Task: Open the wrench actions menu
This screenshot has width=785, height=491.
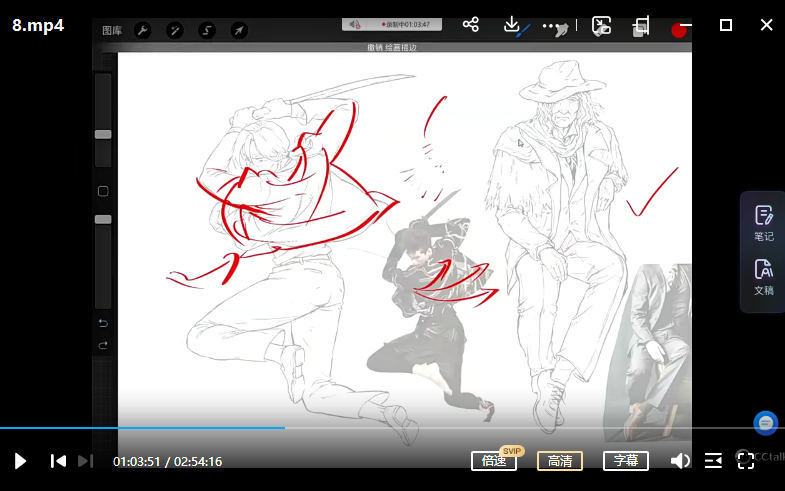Action: 142,31
